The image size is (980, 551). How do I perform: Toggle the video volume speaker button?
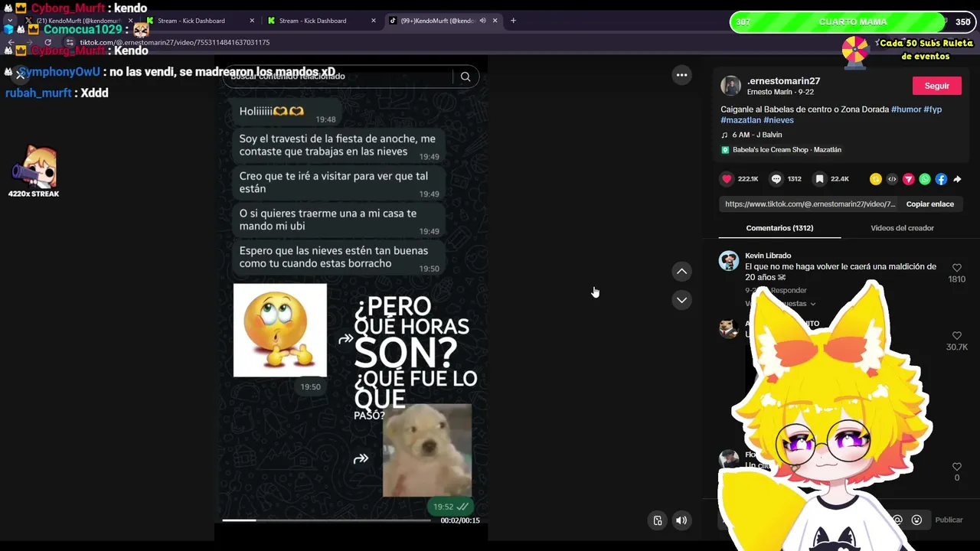point(681,520)
